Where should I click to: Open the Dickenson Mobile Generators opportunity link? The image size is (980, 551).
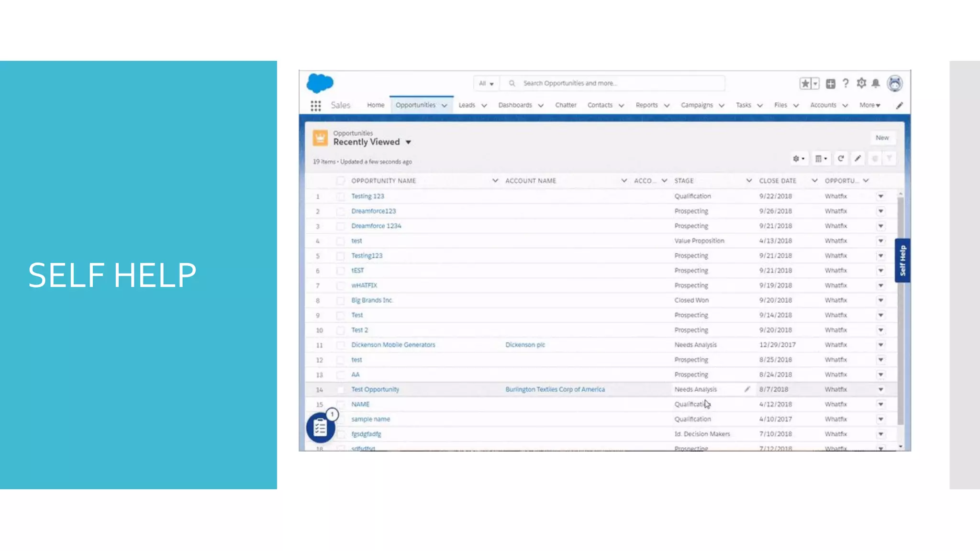click(393, 345)
